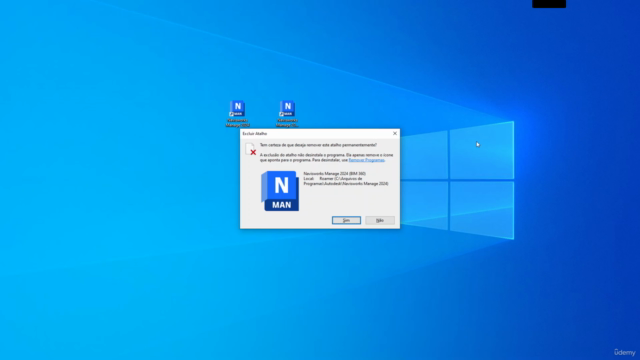Viewport: 640px width, 360px height.
Task: Click the truncated label under the right shortcut
Action: [x=287, y=123]
